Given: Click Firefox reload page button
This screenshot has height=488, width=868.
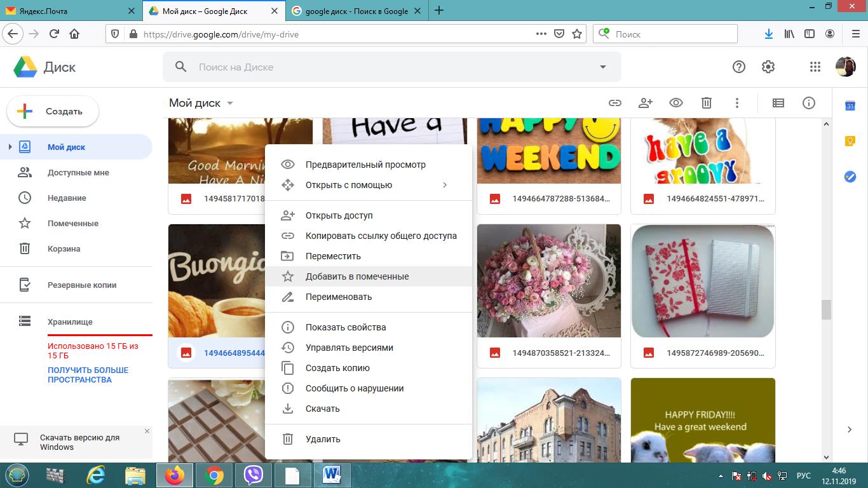Looking at the screenshot, I should tap(54, 34).
